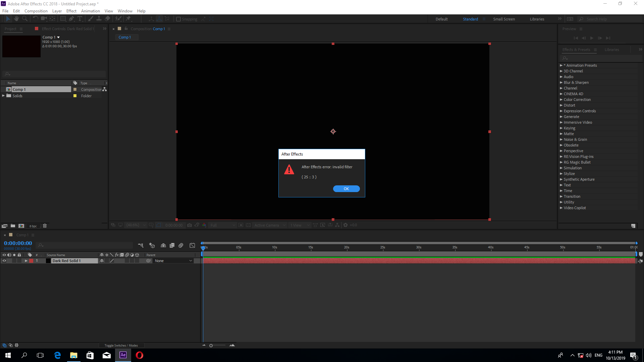
Task: Click the resolution Full dropdown in viewer
Action: pyautogui.click(x=221, y=225)
